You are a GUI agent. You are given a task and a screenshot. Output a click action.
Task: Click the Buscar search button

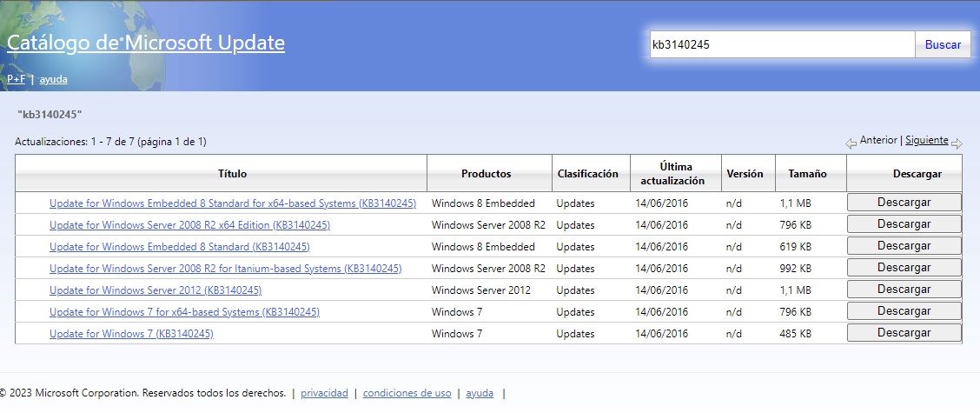click(x=943, y=45)
